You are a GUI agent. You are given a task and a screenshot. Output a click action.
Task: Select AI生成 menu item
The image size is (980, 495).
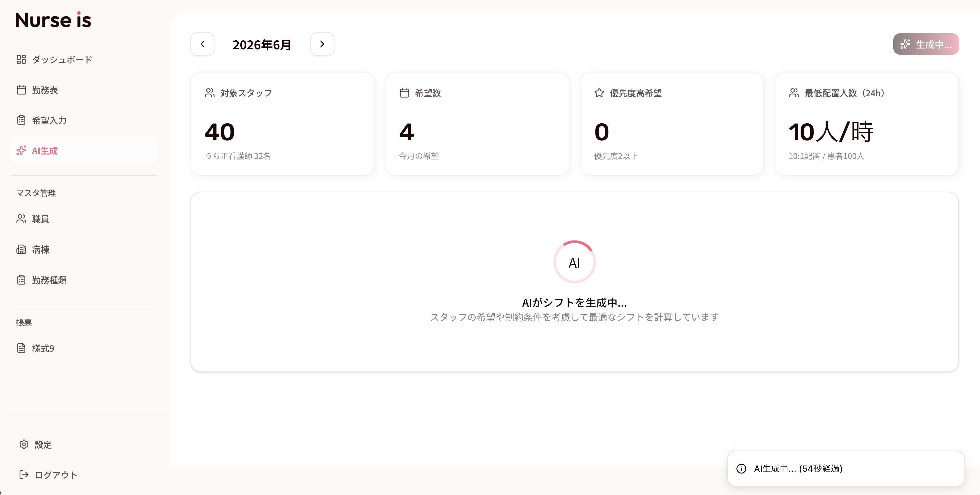coord(84,150)
